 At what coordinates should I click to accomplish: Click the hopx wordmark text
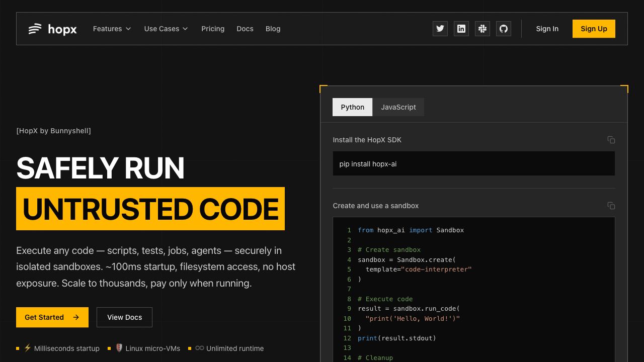62,29
